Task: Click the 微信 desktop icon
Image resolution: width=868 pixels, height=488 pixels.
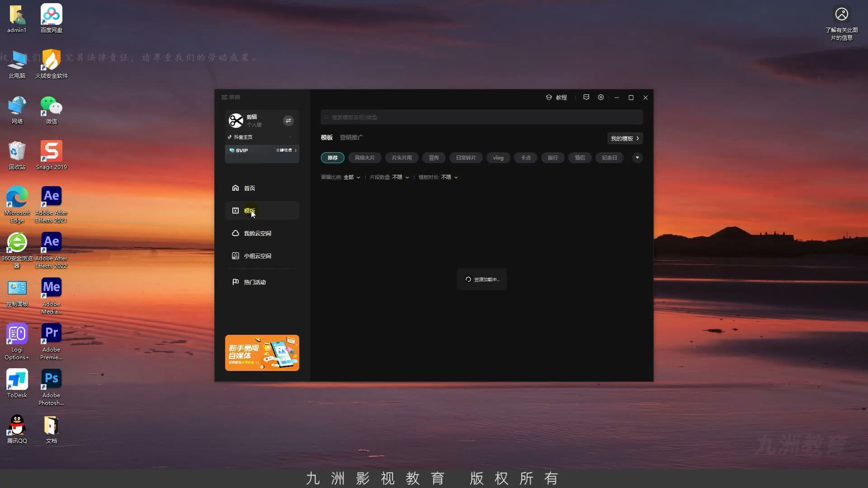Action: [x=52, y=110]
